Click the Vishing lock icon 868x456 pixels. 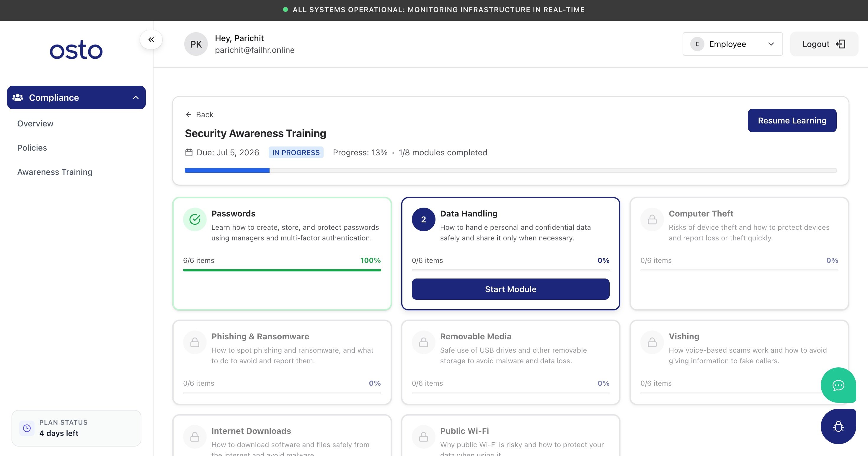click(x=652, y=342)
